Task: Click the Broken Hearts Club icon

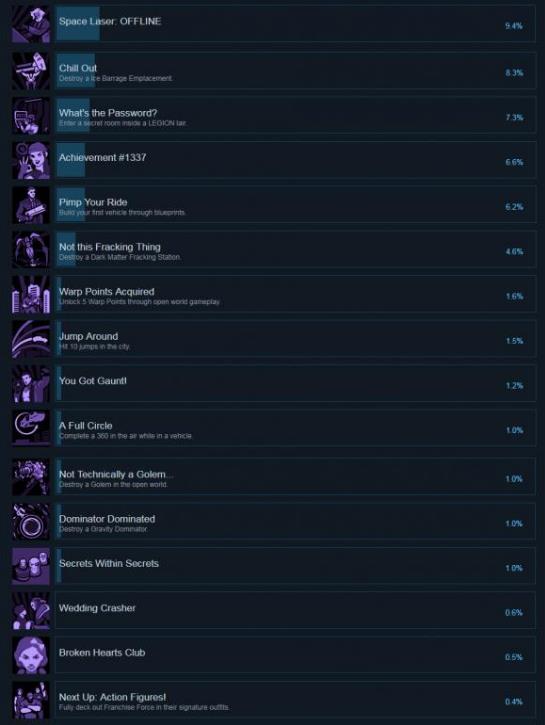Action: (x=31, y=656)
